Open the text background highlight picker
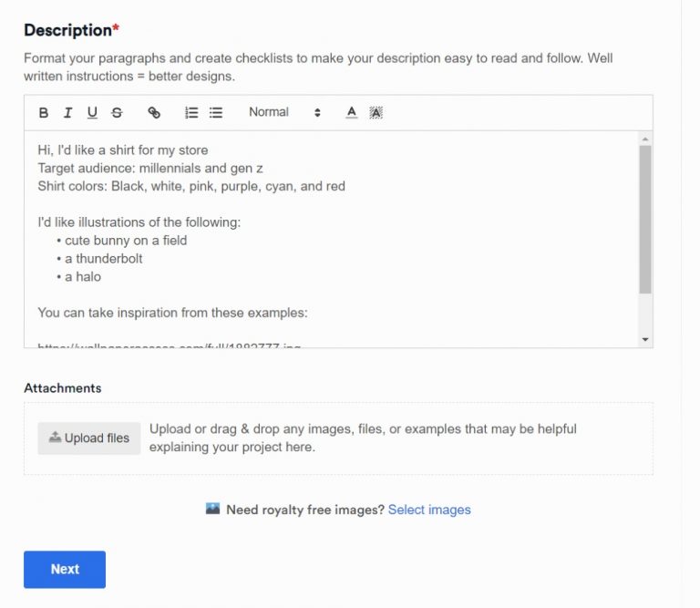This screenshot has width=700, height=608. [376, 113]
